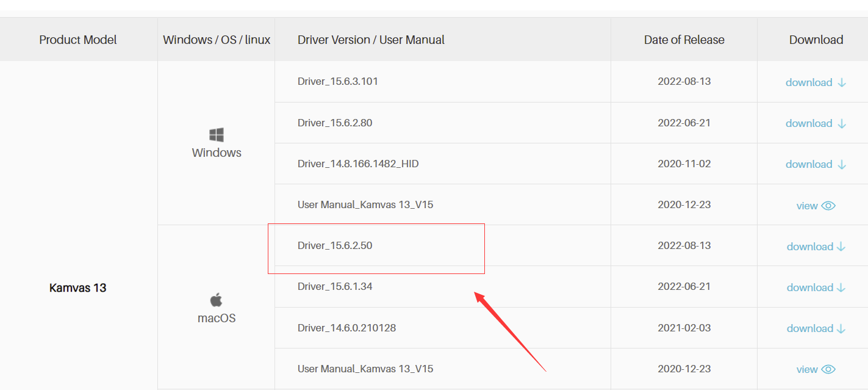Click the macOS label under Apple logo

pyautogui.click(x=217, y=318)
